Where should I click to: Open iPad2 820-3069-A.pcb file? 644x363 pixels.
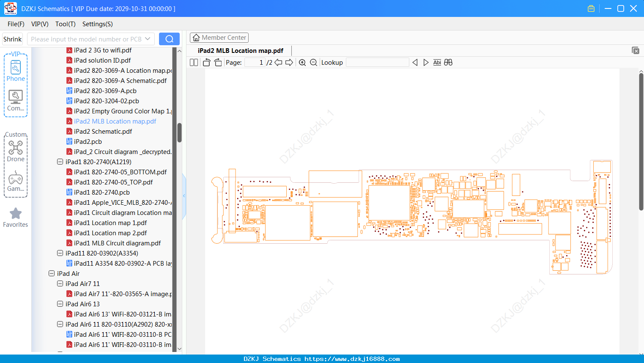tap(105, 91)
